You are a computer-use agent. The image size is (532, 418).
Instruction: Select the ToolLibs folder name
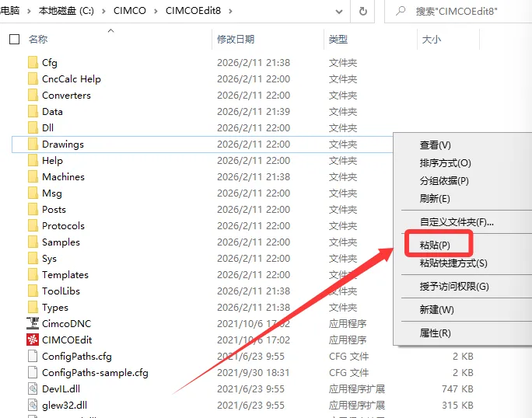coord(61,291)
